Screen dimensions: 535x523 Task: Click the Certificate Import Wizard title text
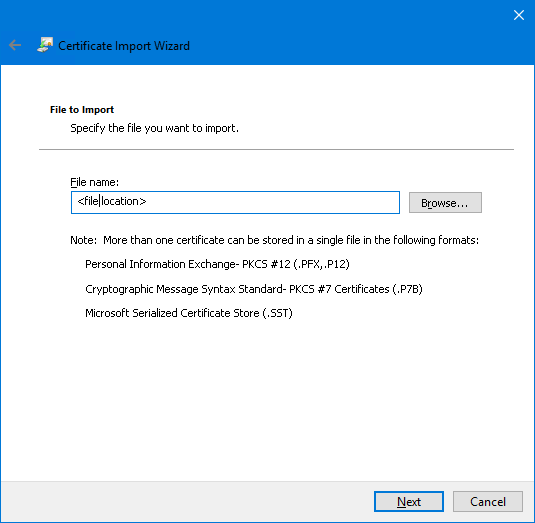coord(124,46)
